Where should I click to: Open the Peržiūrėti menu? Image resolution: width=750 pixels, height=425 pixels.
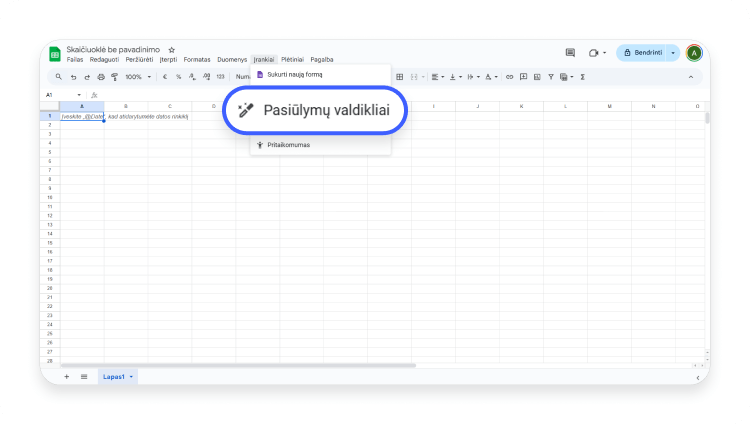click(x=139, y=60)
